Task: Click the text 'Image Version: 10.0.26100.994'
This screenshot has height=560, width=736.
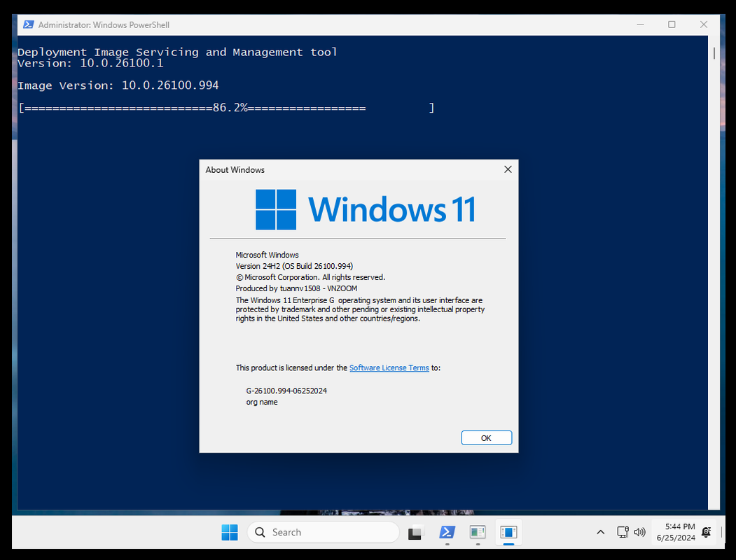Action: click(118, 85)
